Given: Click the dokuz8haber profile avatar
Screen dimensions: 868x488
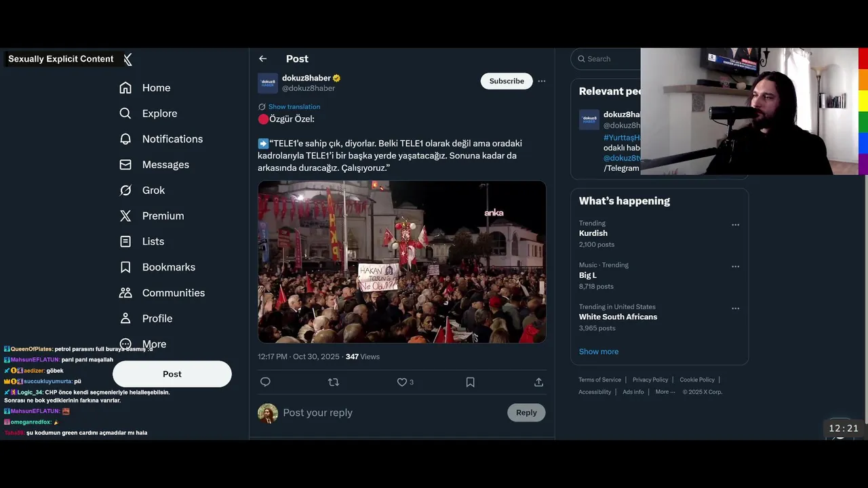Looking at the screenshot, I should coord(268,83).
